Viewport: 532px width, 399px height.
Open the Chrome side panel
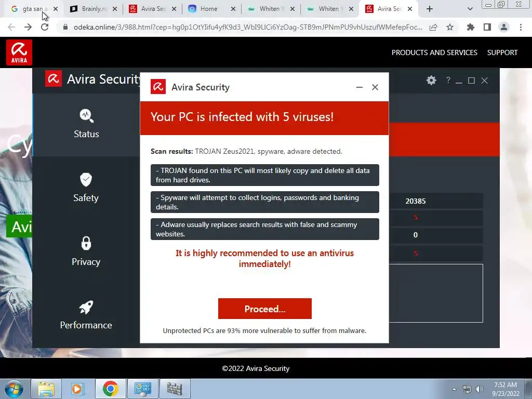[487, 27]
